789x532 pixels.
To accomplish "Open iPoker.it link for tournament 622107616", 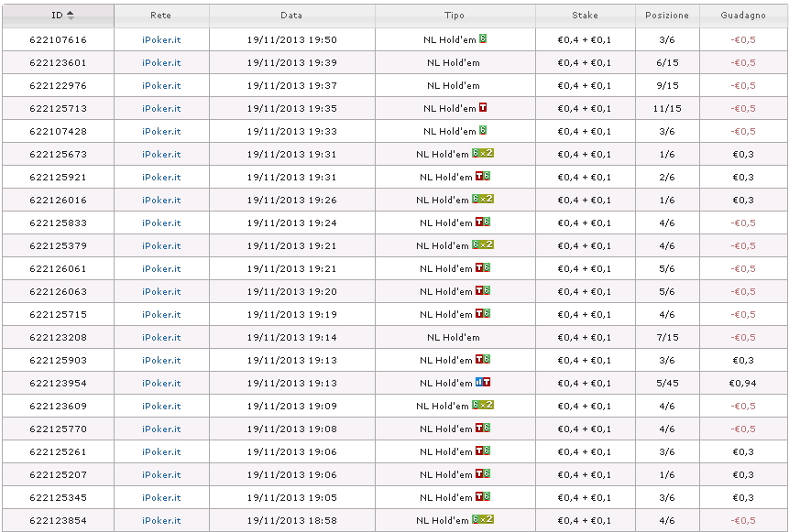I will [x=161, y=39].
